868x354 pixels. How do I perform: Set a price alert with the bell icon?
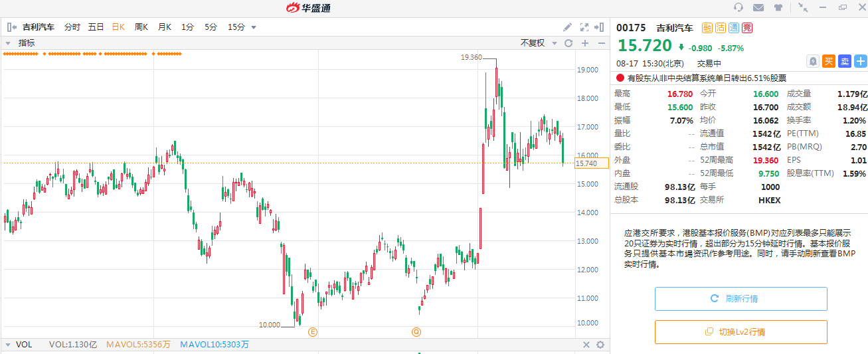813,61
